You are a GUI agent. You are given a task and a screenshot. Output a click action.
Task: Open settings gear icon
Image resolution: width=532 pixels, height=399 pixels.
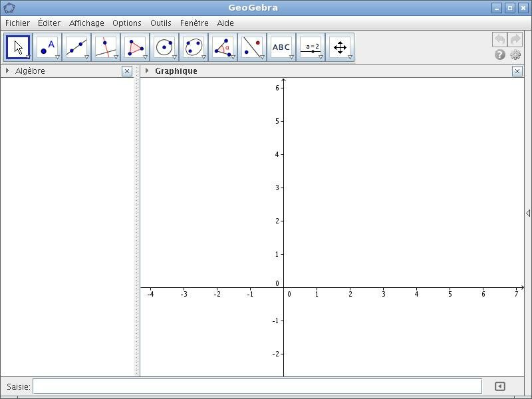point(515,55)
